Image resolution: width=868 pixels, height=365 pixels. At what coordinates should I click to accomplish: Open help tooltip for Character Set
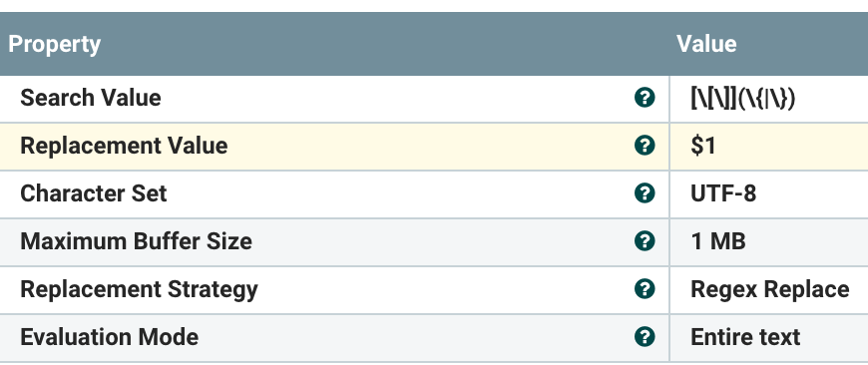[x=645, y=193]
